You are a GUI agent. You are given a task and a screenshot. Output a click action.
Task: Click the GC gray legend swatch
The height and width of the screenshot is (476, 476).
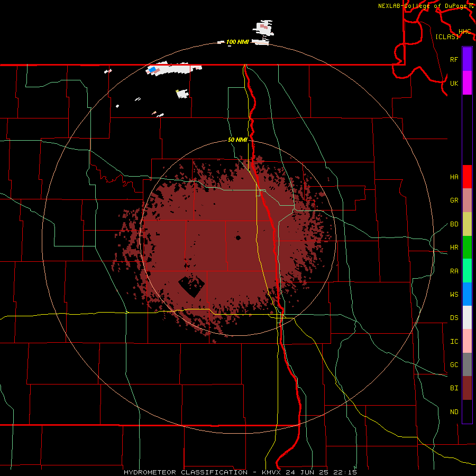pyautogui.click(x=467, y=364)
